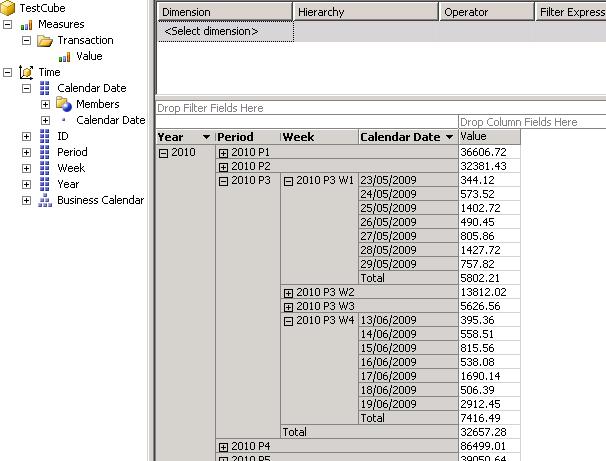Expand the ID attribute node
Image resolution: width=606 pixels, height=461 pixels.
[26, 136]
